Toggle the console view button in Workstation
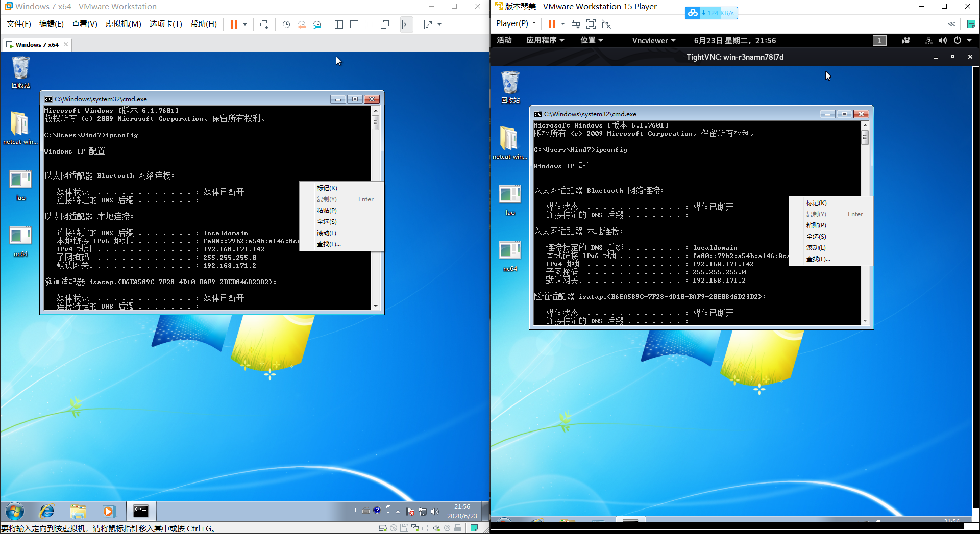The width and height of the screenshot is (980, 534). (x=407, y=24)
